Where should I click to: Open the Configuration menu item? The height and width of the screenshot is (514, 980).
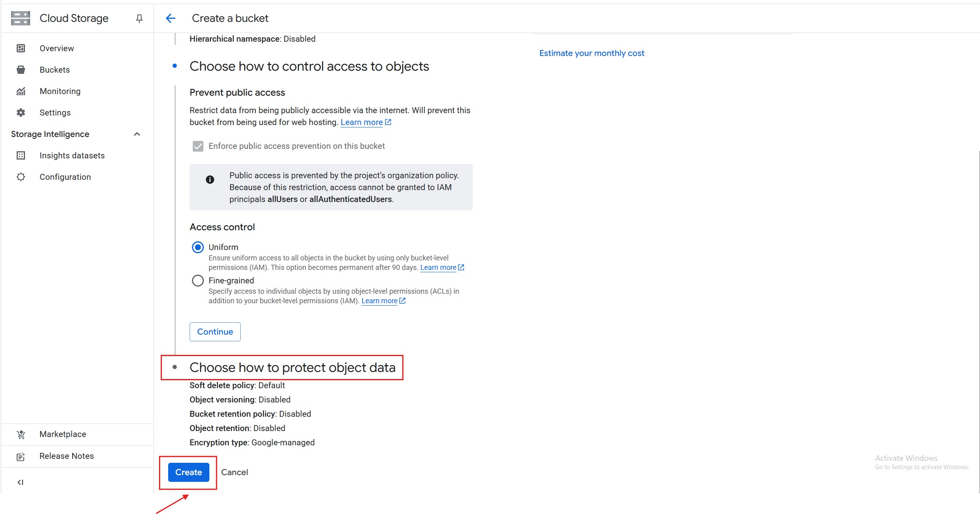[x=65, y=177]
